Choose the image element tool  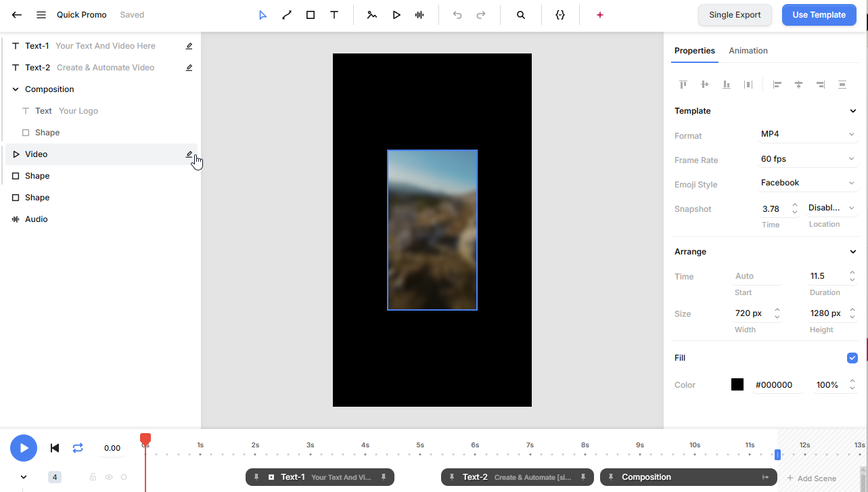[372, 15]
